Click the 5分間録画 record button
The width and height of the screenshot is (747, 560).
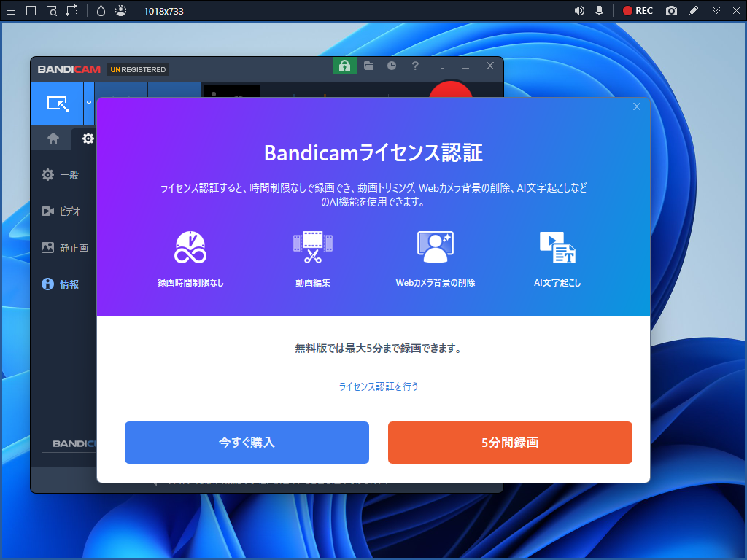[510, 443]
